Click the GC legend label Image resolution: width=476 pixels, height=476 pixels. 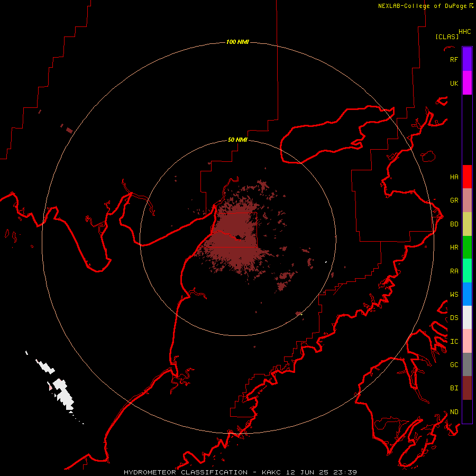pos(454,365)
